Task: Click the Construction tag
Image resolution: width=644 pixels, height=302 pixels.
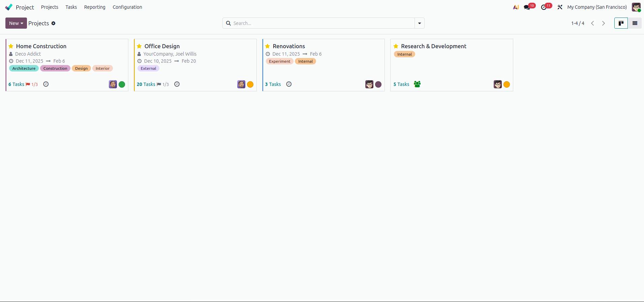Action: [55, 68]
